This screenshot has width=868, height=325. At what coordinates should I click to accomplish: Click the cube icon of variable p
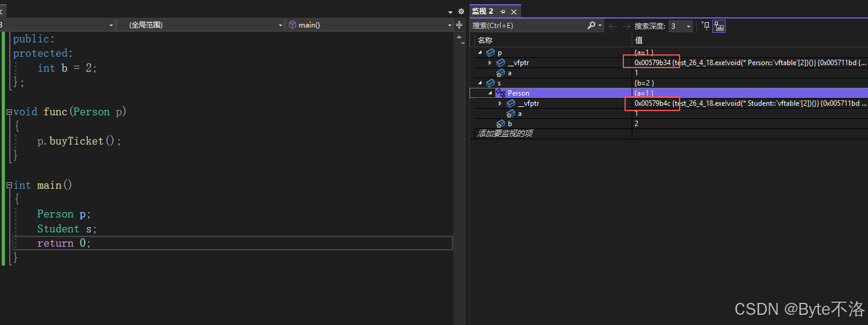pyautogui.click(x=491, y=53)
